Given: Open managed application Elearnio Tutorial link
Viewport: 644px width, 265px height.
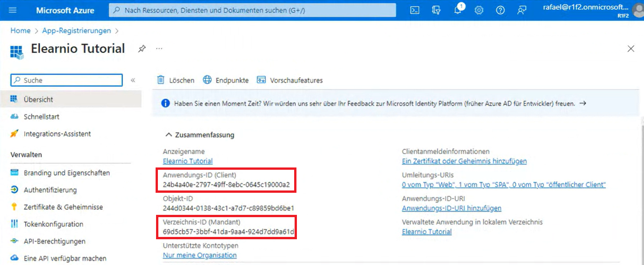Looking at the screenshot, I should click(x=427, y=231).
